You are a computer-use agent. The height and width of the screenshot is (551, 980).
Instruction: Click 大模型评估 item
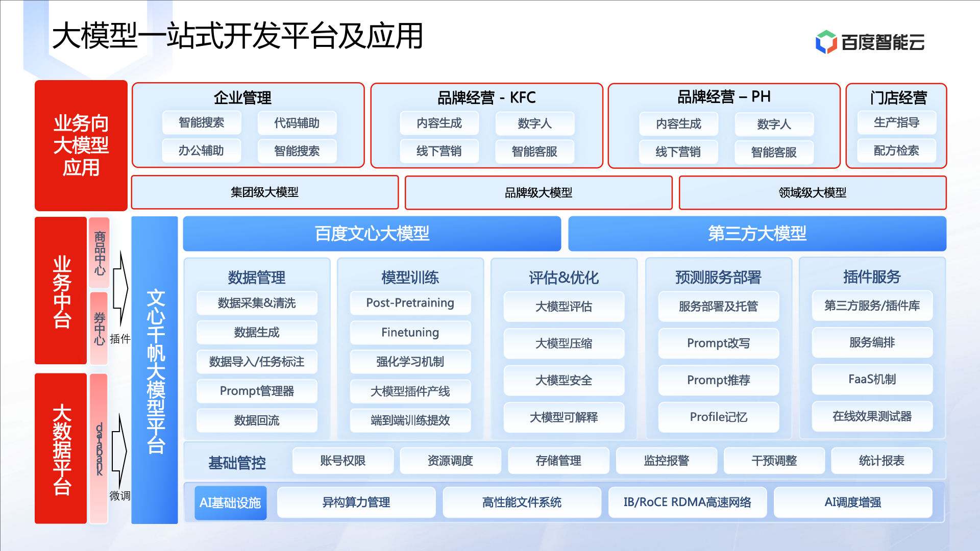pyautogui.click(x=564, y=307)
